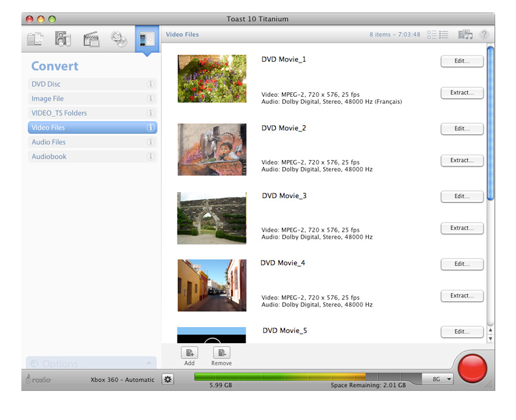Viewport: 516px width, 420px height.
Task: Choose VIDEO_TS Folders in the sidebar
Action: tap(59, 114)
